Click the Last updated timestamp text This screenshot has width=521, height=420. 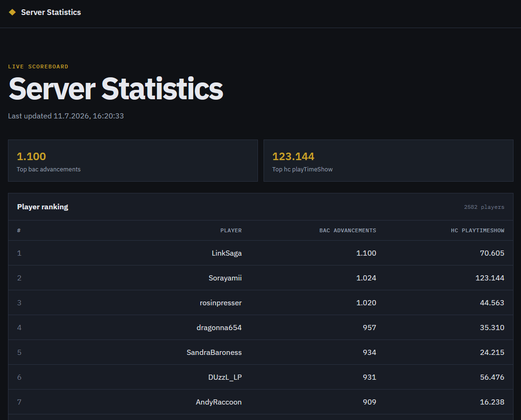pyautogui.click(x=66, y=116)
